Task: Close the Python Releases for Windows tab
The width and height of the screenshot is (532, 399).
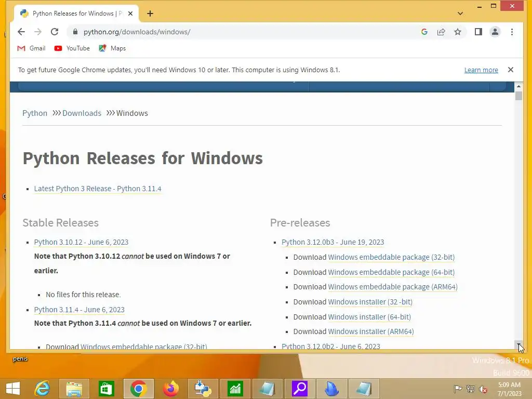Action: pyautogui.click(x=130, y=14)
